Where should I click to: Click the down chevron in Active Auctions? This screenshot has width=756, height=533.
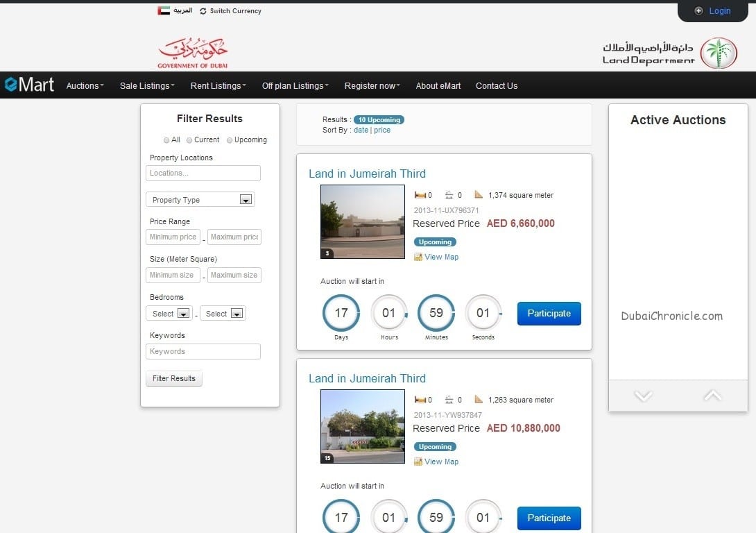pos(643,396)
